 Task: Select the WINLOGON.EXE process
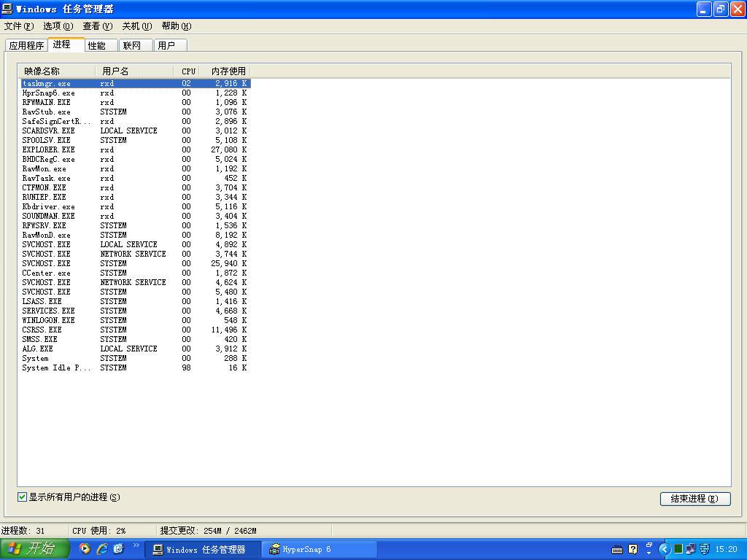pos(135,320)
